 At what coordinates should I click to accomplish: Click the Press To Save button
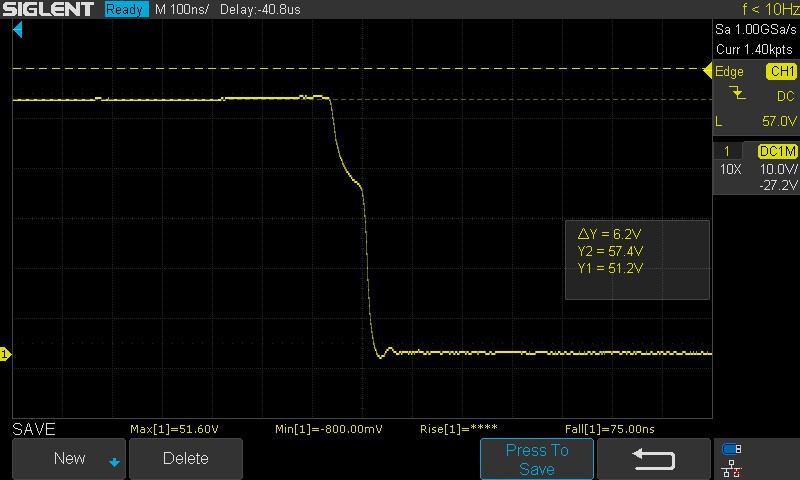pyautogui.click(x=537, y=459)
